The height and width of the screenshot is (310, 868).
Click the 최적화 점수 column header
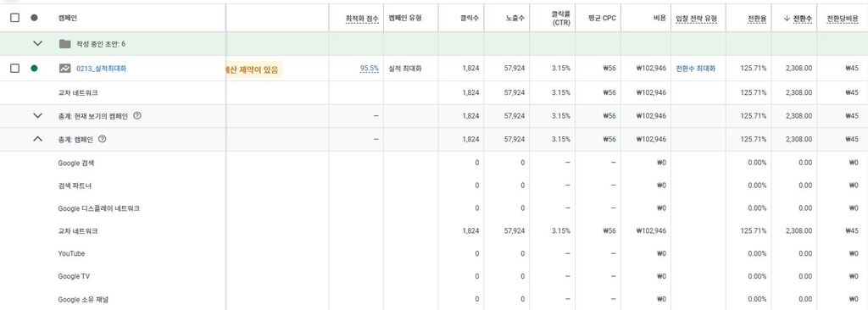coord(362,19)
